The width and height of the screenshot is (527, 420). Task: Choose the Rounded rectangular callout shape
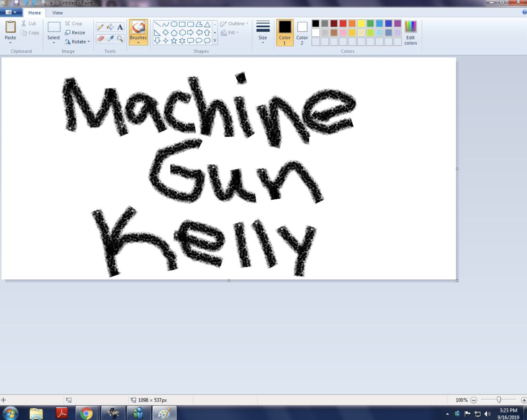click(190, 41)
